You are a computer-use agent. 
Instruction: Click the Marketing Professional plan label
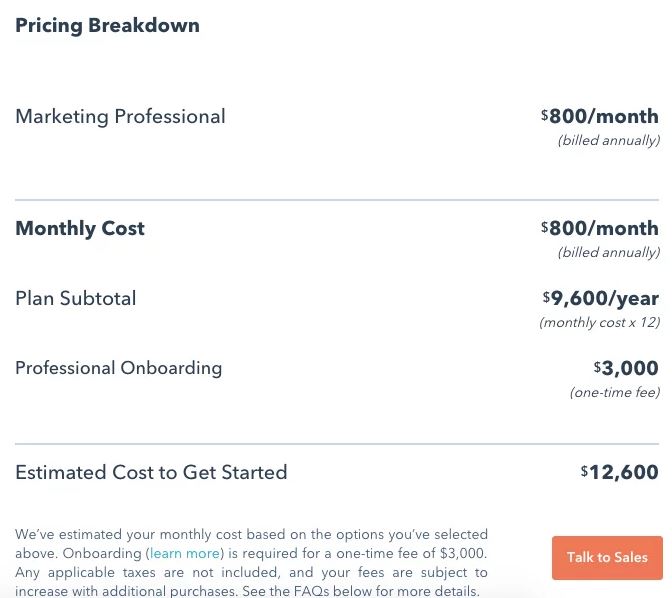coord(120,117)
